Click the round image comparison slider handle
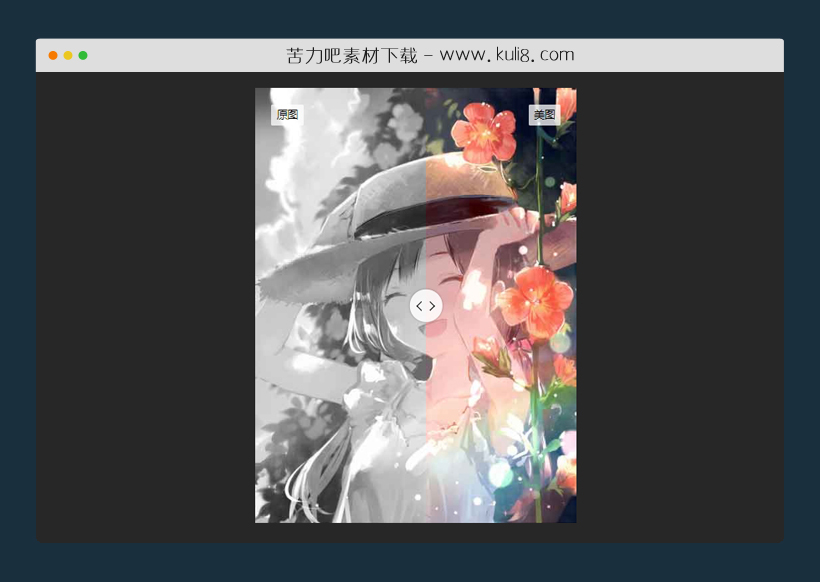This screenshot has width=820, height=582. point(426,306)
